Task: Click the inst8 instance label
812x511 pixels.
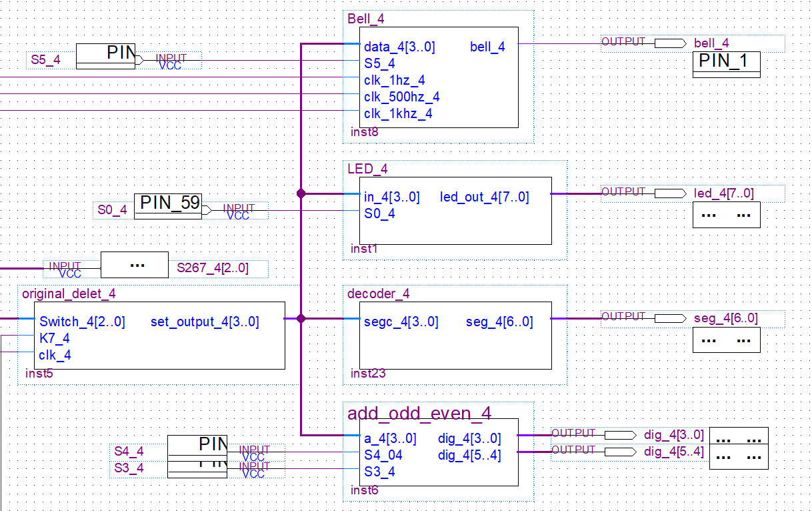Action: pos(365,132)
